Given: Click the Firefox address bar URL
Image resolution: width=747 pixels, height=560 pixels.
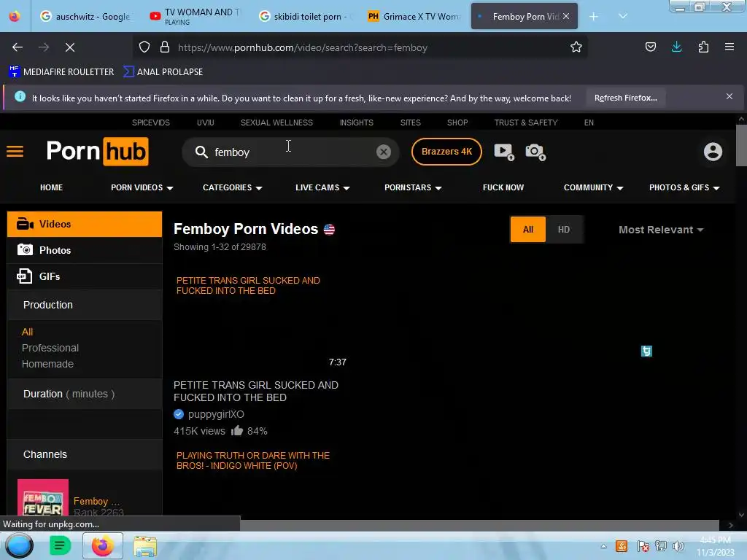Looking at the screenshot, I should point(302,47).
